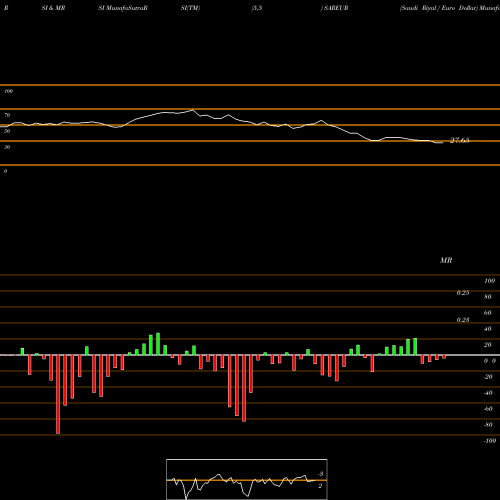
Task: Click the MR value label 0.25
Action: (x=463, y=293)
